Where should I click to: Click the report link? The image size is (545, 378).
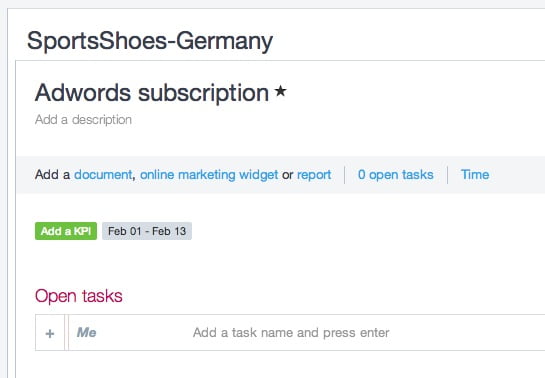pos(314,175)
